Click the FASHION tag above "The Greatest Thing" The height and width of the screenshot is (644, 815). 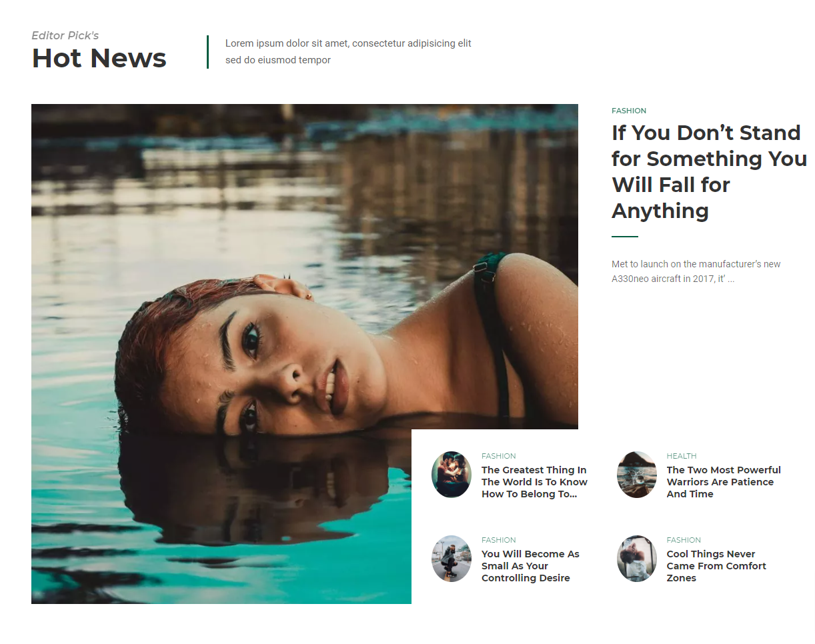[499, 456]
